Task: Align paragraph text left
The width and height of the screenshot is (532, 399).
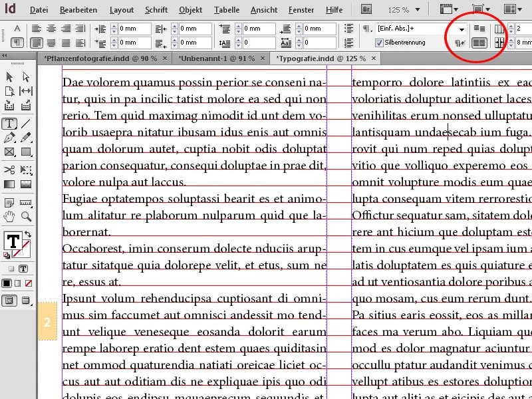Action: click(37, 29)
